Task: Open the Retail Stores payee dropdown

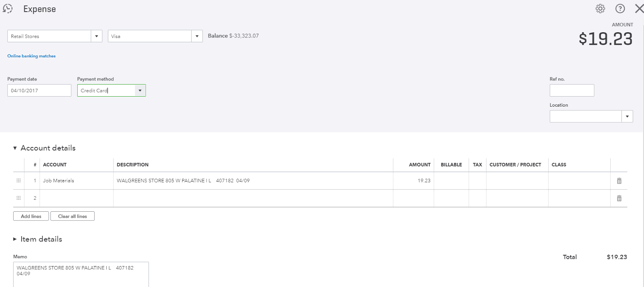Action: tap(96, 36)
